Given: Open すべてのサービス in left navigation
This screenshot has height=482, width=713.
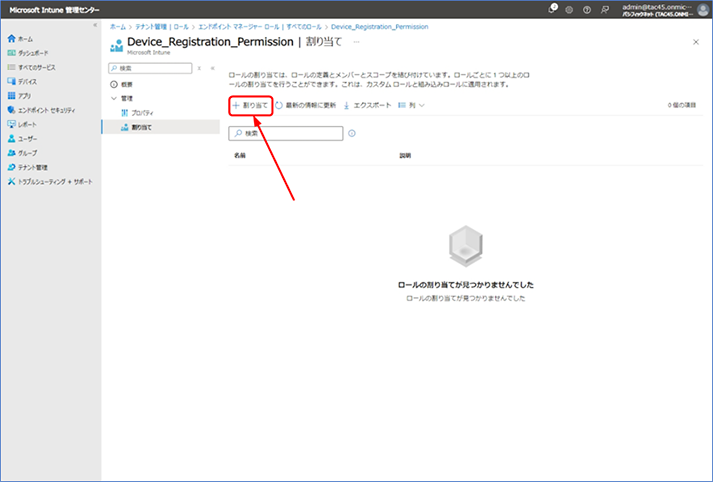Looking at the screenshot, I should [31, 67].
